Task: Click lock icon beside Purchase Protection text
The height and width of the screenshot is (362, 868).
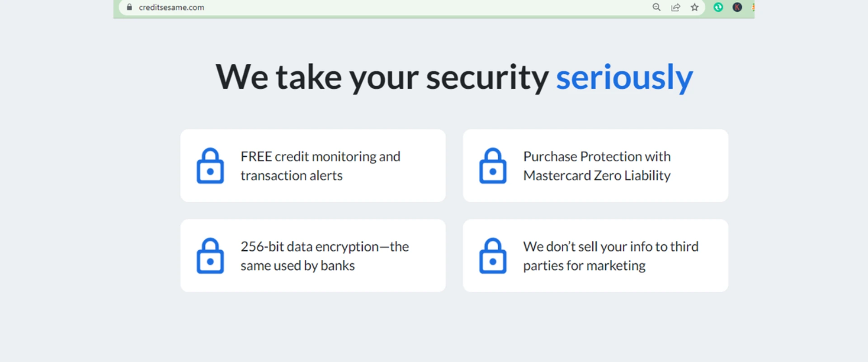Action: tap(493, 166)
